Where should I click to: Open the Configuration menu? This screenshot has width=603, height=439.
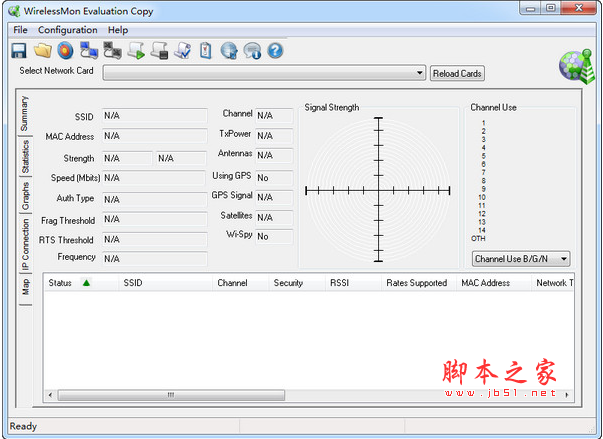(68, 30)
